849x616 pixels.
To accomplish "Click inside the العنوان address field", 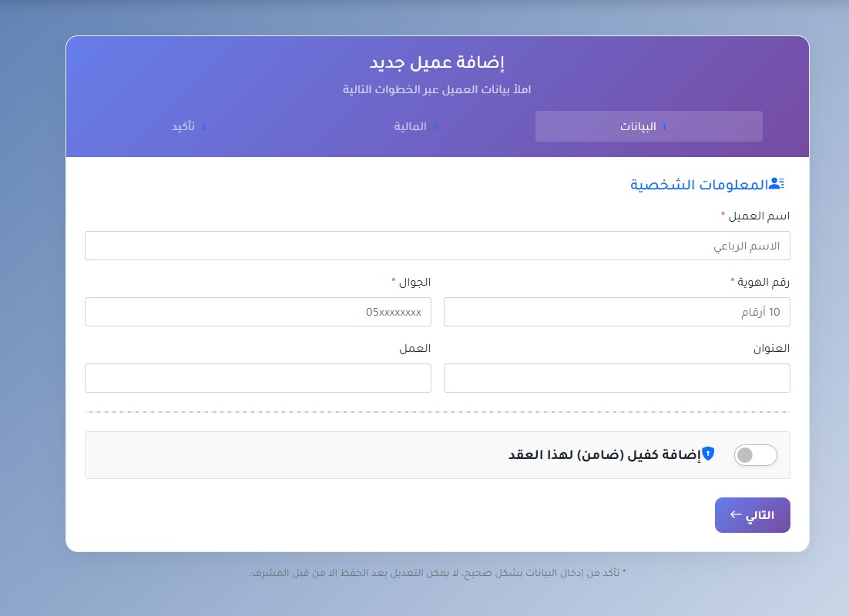I will tap(616, 377).
